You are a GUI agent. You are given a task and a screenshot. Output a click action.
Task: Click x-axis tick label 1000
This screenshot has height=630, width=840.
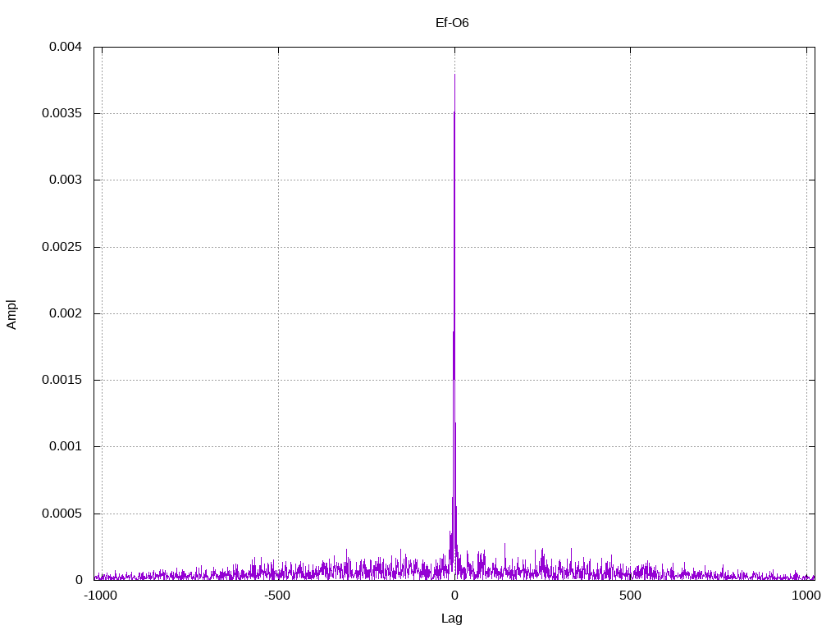806,596
